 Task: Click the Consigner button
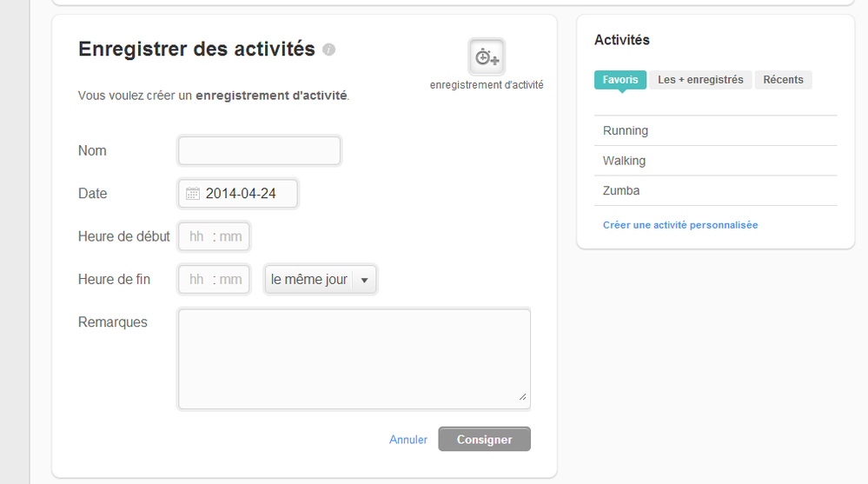point(484,439)
